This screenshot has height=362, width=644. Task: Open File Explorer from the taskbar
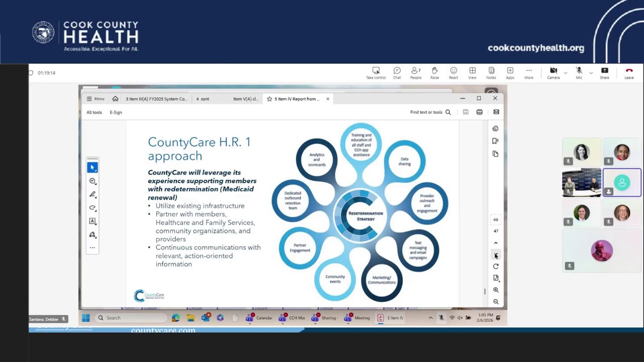tap(191, 318)
